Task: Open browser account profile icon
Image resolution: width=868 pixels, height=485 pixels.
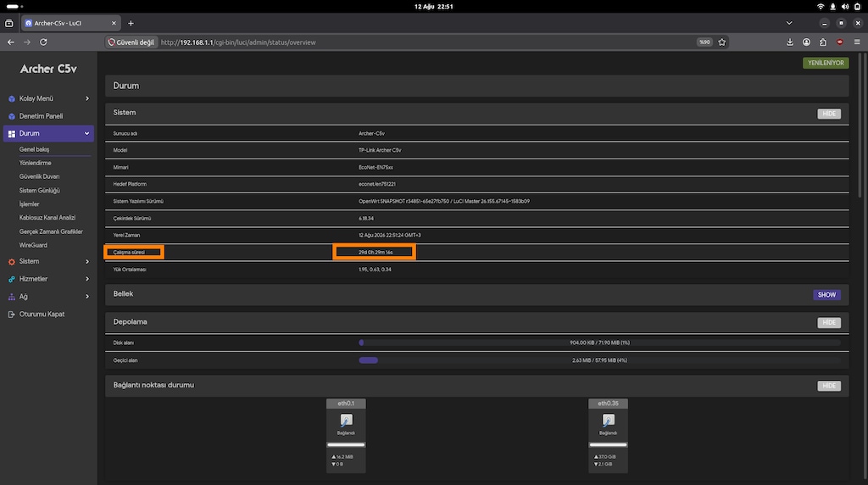Action: (x=807, y=42)
